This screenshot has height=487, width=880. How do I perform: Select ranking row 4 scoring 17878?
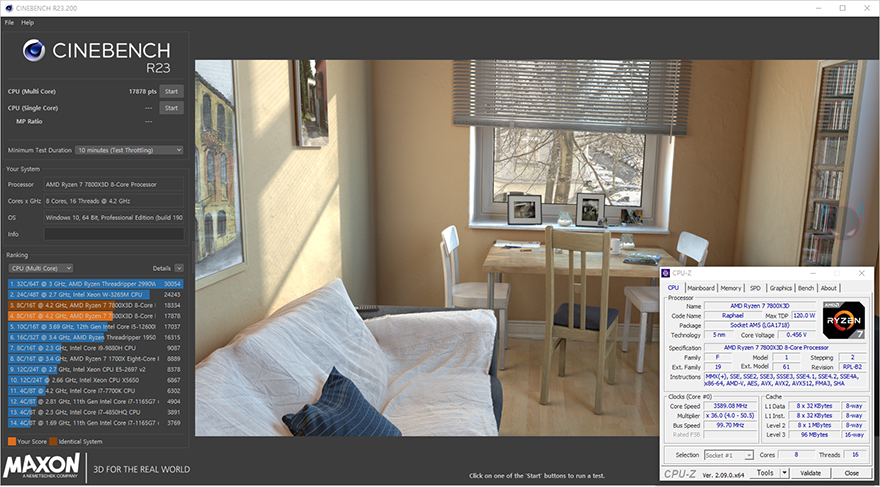click(x=95, y=316)
